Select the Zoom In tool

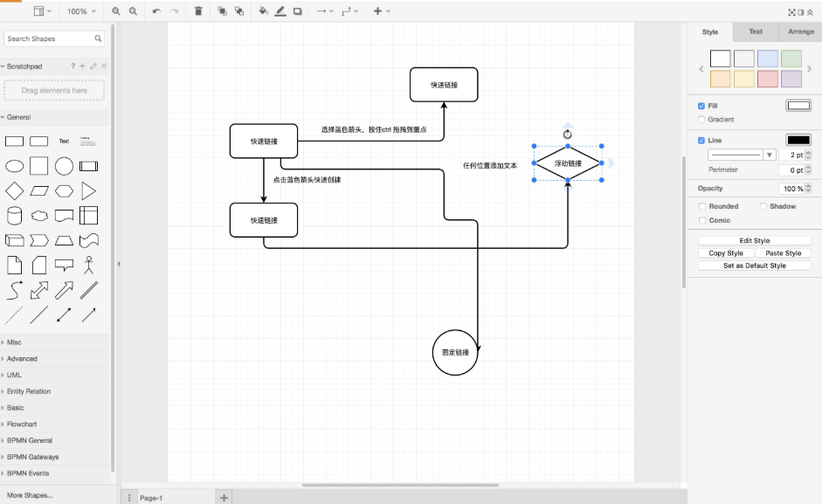(x=116, y=11)
